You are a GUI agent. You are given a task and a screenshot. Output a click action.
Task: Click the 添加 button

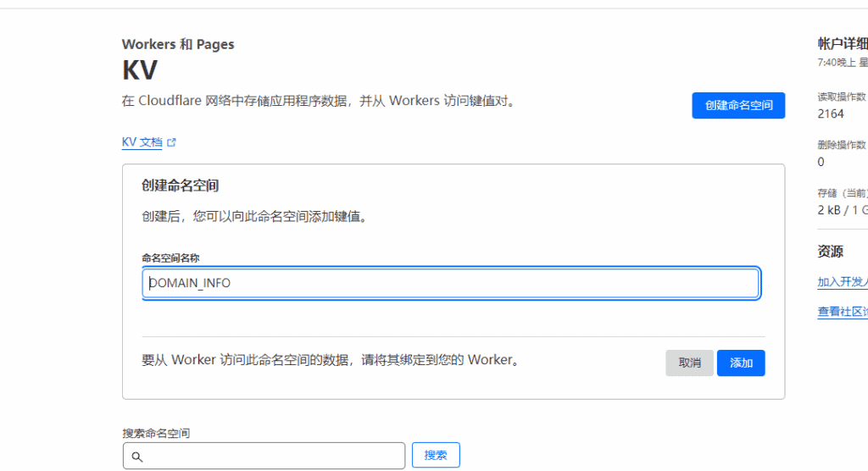coord(741,363)
